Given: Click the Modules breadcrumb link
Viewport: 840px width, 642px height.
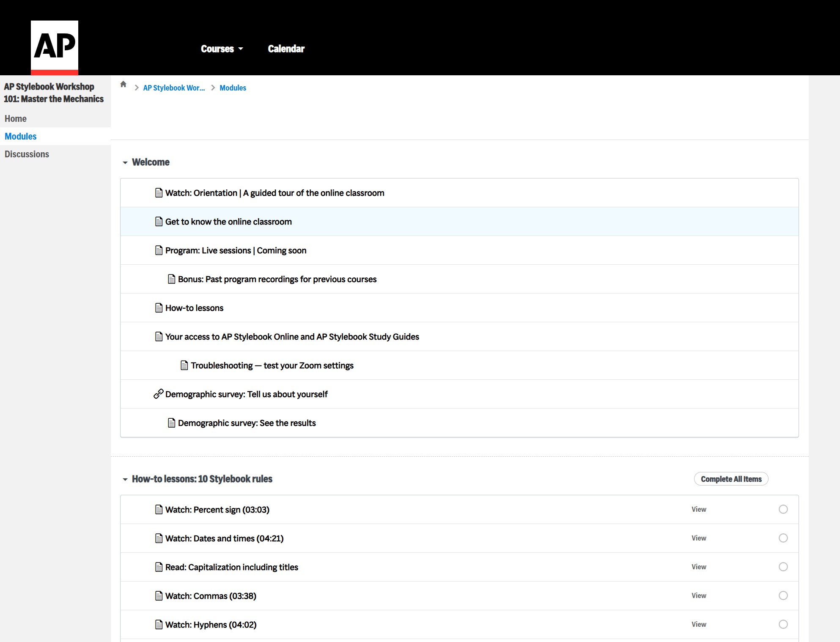Looking at the screenshot, I should tap(233, 88).
